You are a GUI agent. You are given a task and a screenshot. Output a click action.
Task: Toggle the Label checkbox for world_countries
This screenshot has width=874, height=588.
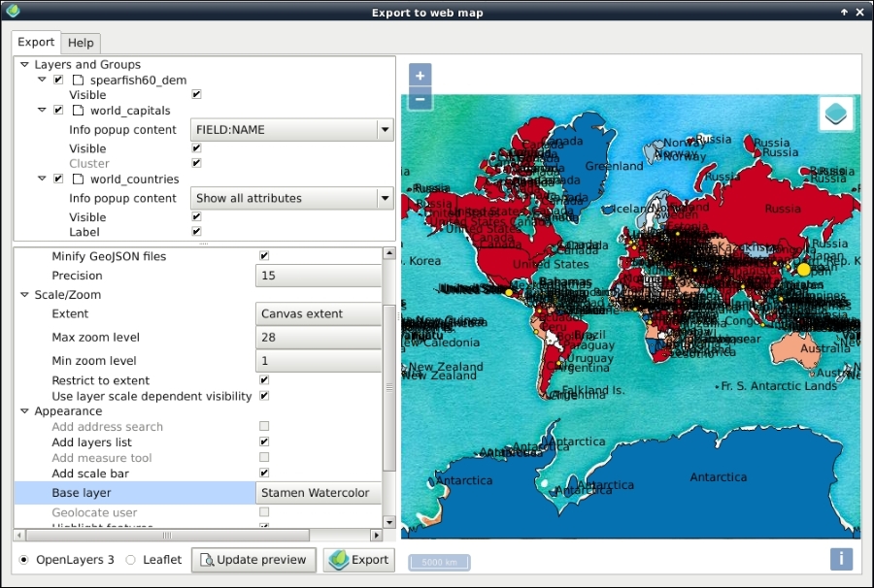(196, 232)
